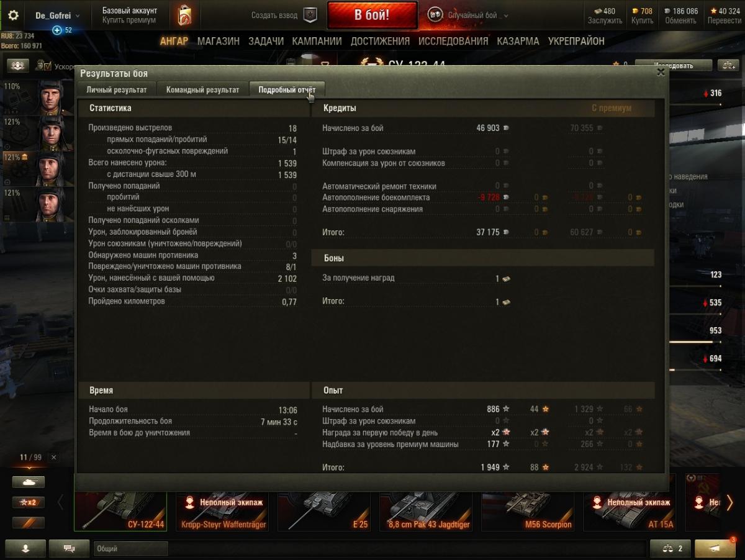This screenshot has height=560, width=745.
Task: Close the battle results window
Action: coord(661,72)
